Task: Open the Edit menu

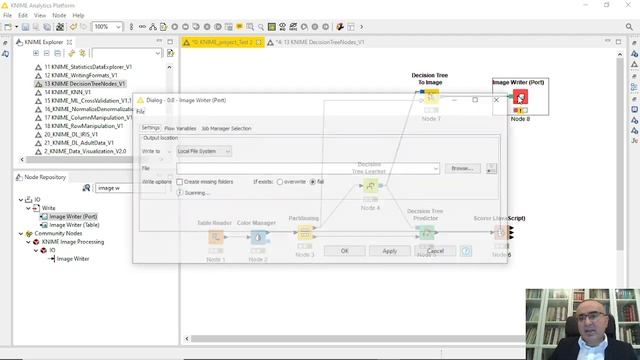Action: [x=23, y=16]
